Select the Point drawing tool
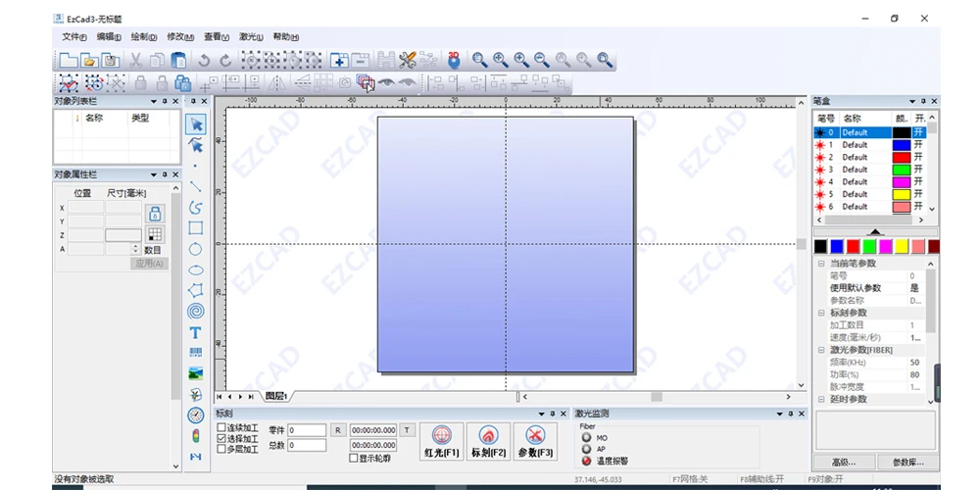The width and height of the screenshot is (980, 490). pos(196,166)
